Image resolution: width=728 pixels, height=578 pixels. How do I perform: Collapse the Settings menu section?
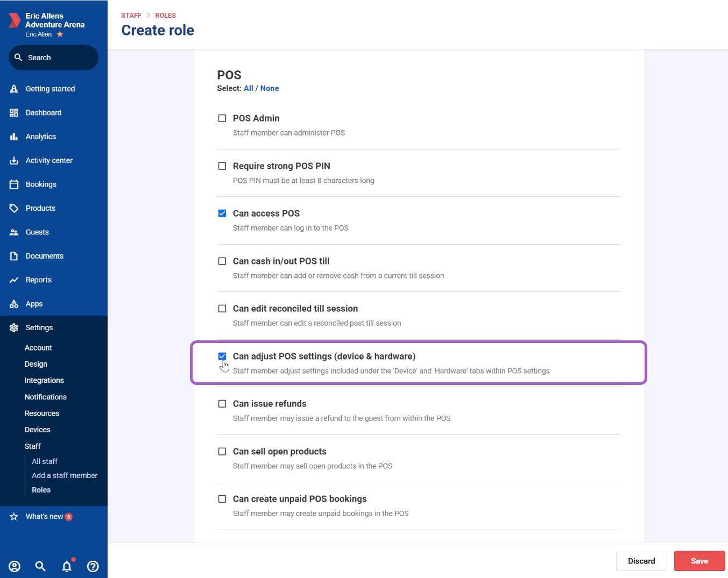point(39,327)
